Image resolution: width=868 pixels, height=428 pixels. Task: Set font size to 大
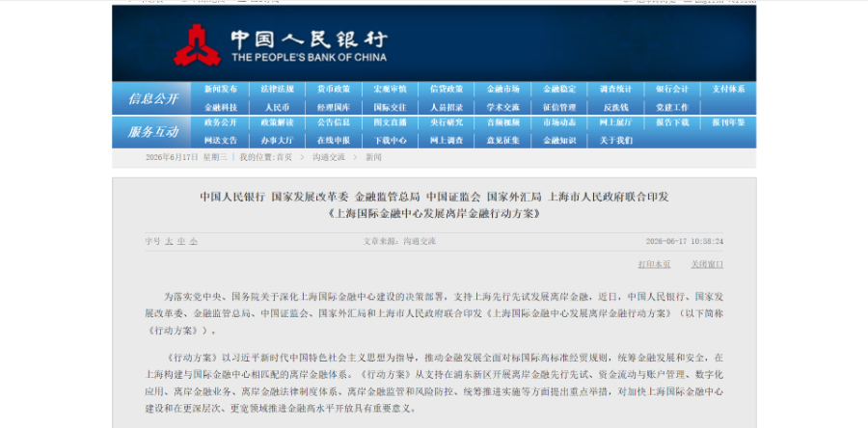click(x=168, y=242)
